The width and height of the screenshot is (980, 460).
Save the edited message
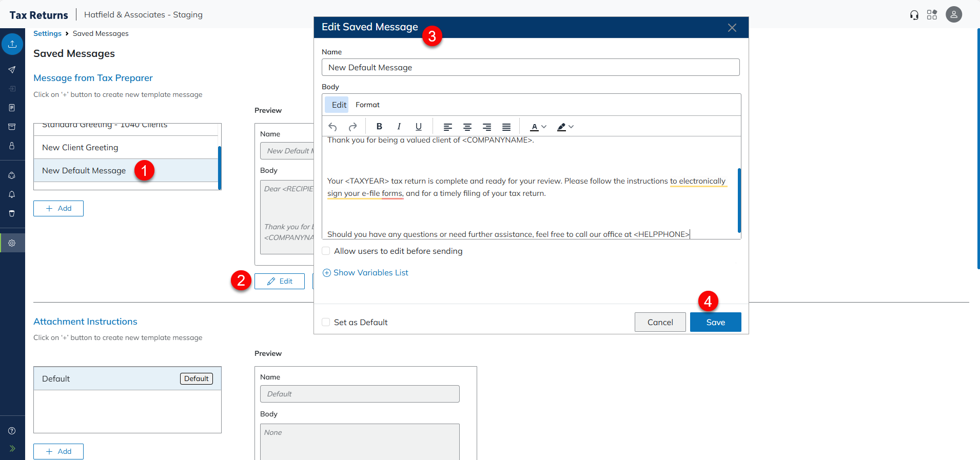pos(715,322)
